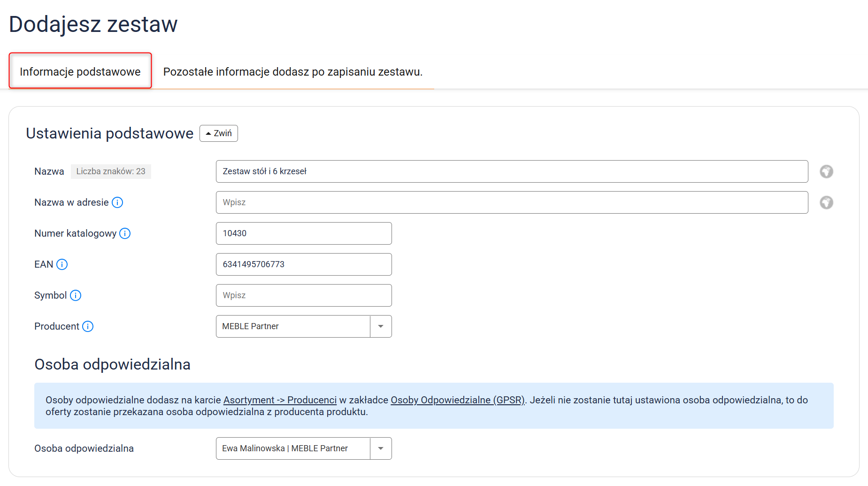Click into the Nazwa text field
This screenshot has height=486, width=868.
[512, 171]
